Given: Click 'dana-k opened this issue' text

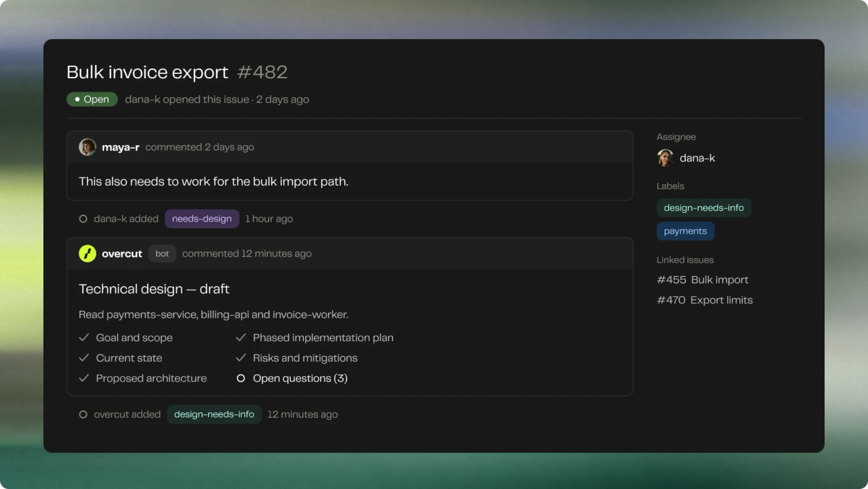Looking at the screenshot, I should [187, 99].
